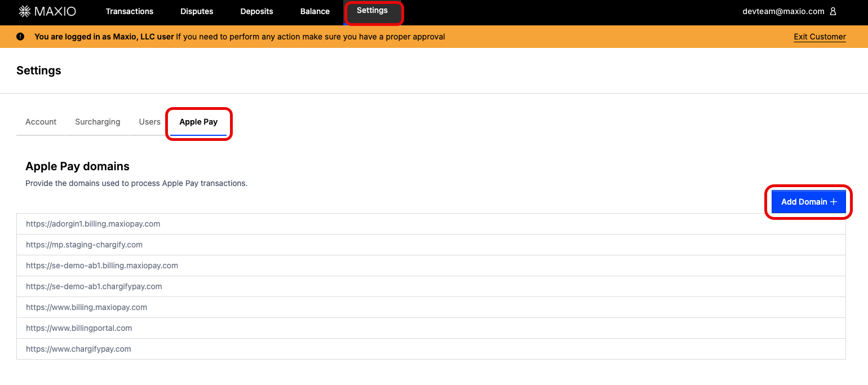This screenshot has height=385, width=868.
Task: Click the Apple Pay domains heading
Action: point(77,166)
